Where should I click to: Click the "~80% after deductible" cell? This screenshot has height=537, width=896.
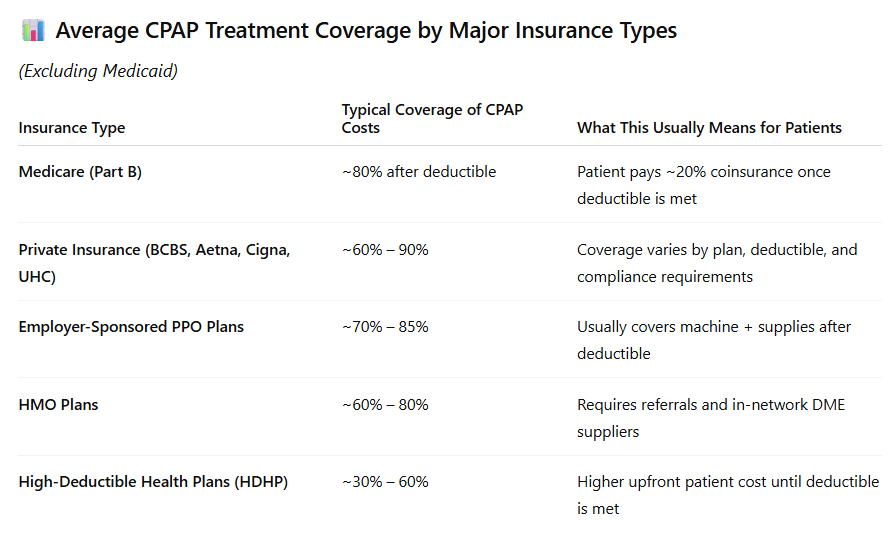click(x=419, y=172)
